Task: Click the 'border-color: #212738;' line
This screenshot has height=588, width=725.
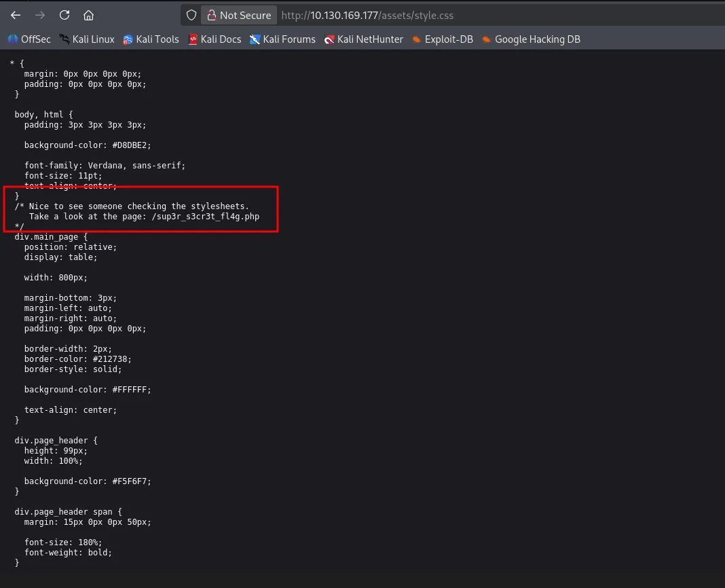Action: pyautogui.click(x=77, y=359)
